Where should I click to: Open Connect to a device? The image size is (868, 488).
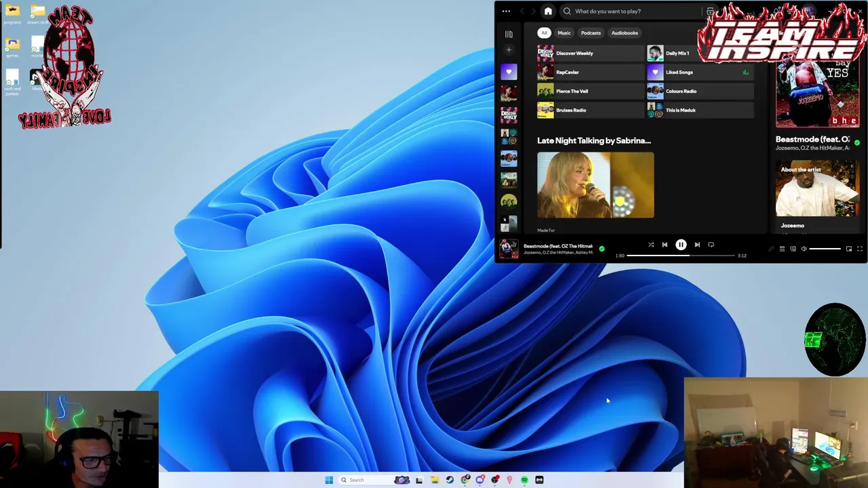pyautogui.click(x=793, y=249)
